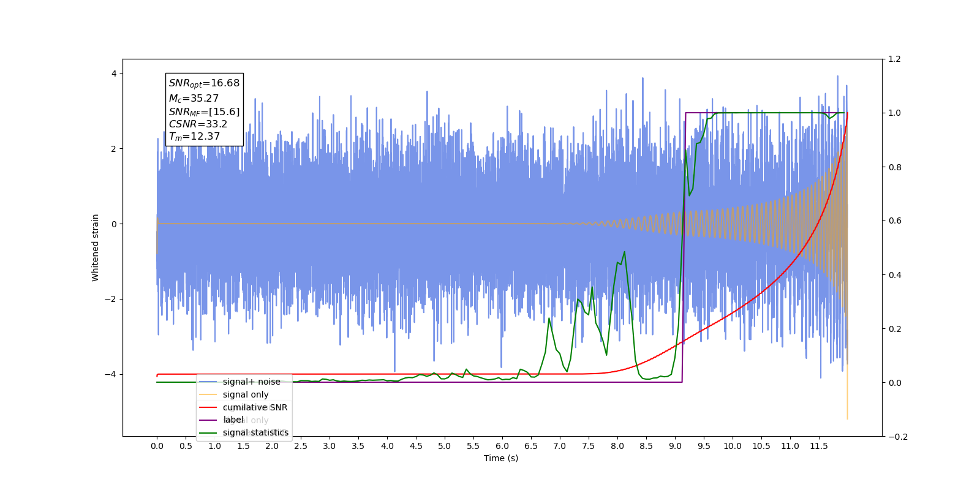Click the 9.5 tick on the time axis
This screenshot has height=490, width=980.
704,446
